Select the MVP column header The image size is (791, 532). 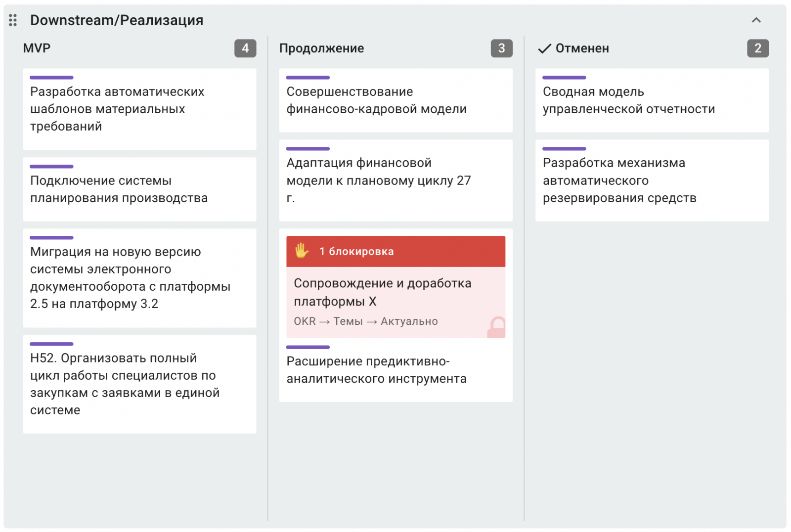tap(37, 48)
